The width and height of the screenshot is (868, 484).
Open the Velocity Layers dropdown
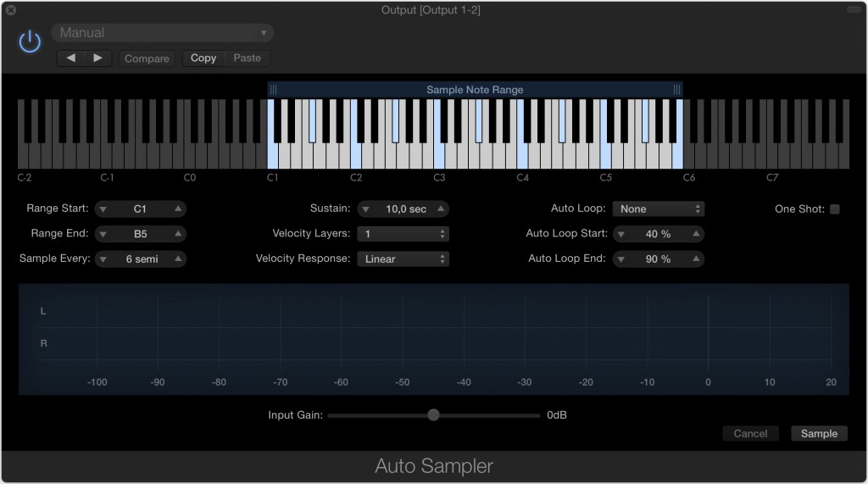(x=403, y=234)
